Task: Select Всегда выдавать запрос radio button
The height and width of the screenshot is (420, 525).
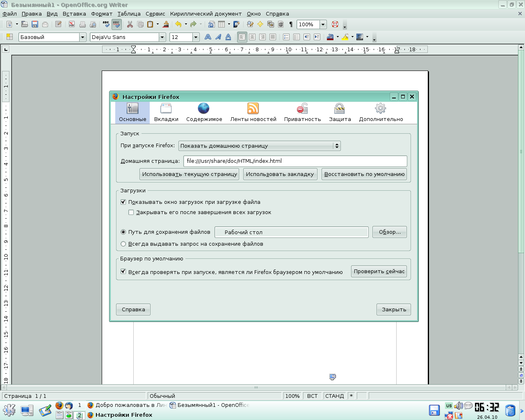Action: coord(123,244)
